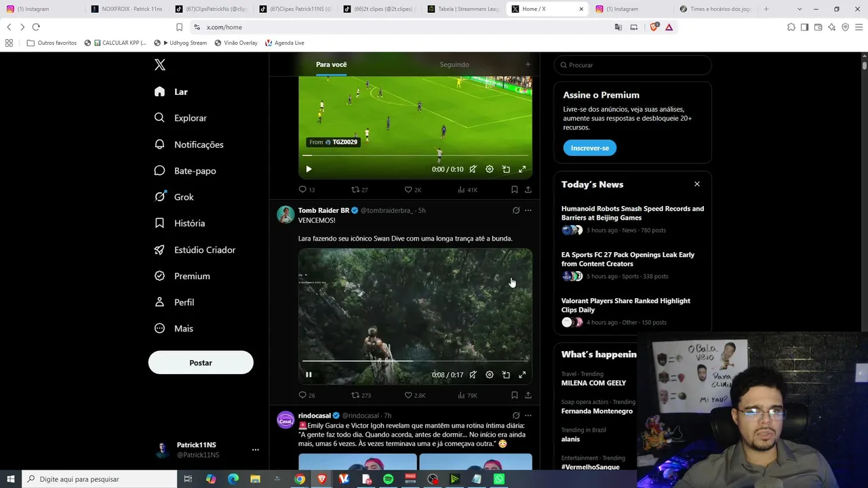Enter fullscreen on the Tomb Raider video
Screen dimensions: 868x488
point(522,375)
